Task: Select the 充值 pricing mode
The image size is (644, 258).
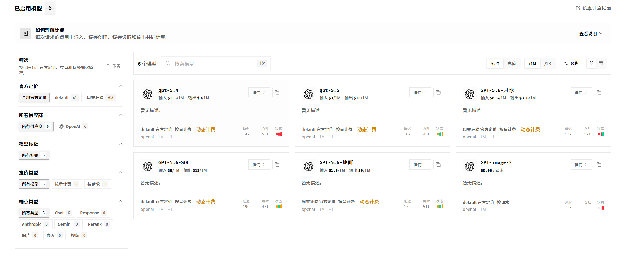Action: (512, 63)
